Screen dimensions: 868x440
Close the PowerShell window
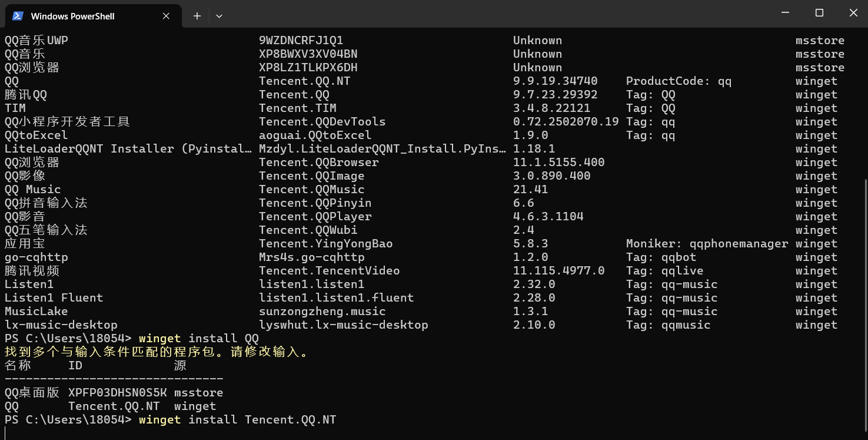point(853,13)
